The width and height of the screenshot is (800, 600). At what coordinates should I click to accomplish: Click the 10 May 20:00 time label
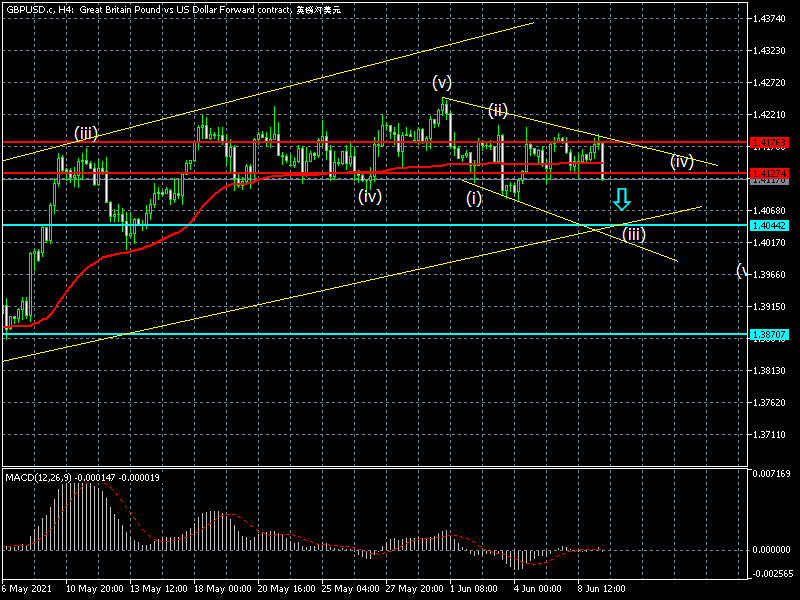[95, 589]
